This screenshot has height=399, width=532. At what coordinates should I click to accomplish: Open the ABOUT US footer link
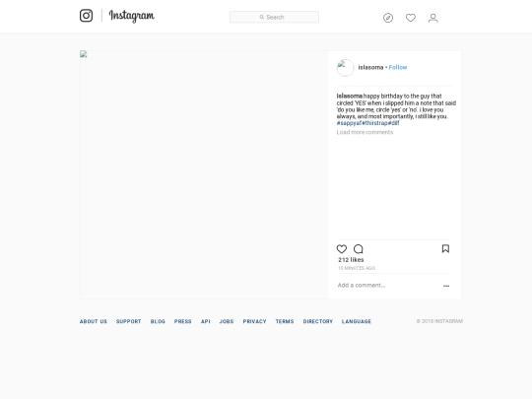pos(94,321)
